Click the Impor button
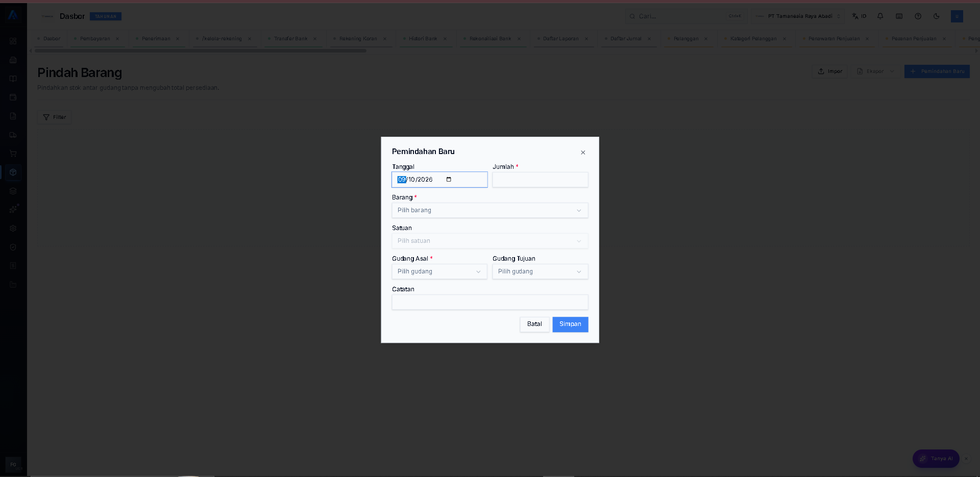This screenshot has height=477, width=980. [x=830, y=71]
